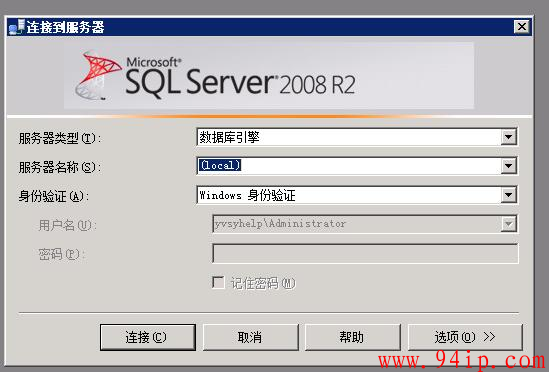Viewport: 549px width, 372px height.
Task: Open the 服务器名称 dropdown arrow
Action: [x=508, y=166]
